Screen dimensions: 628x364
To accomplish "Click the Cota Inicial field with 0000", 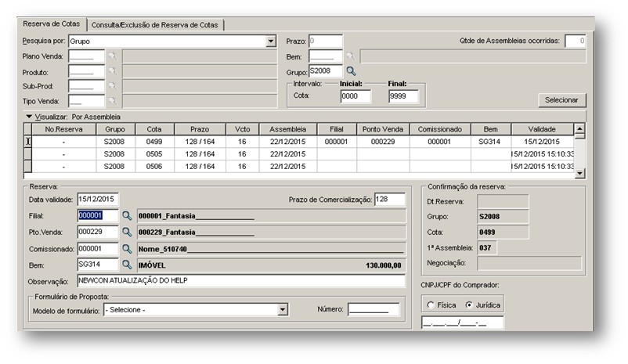I will (x=356, y=96).
